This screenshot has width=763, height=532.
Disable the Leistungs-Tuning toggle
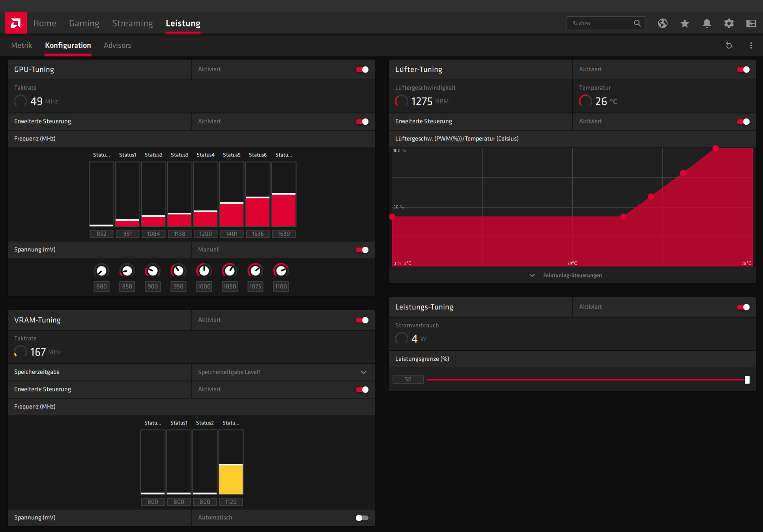(x=743, y=307)
